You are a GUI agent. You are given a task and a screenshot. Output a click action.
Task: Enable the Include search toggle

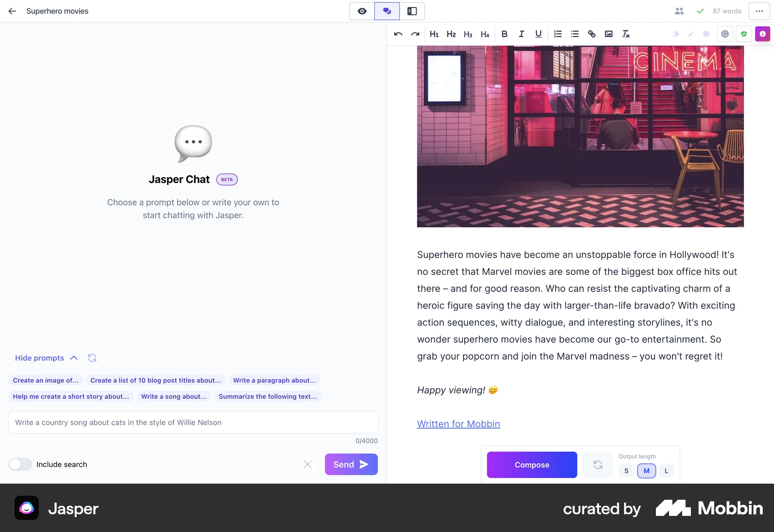[x=20, y=464]
